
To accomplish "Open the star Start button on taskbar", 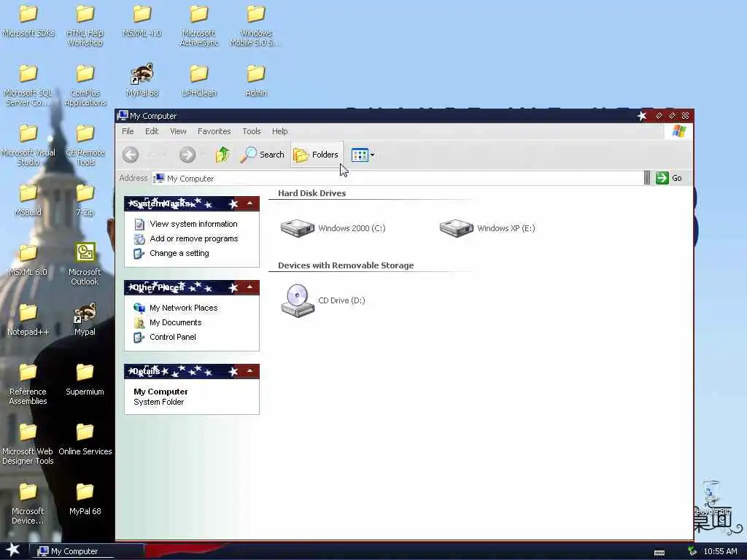I will point(13,551).
